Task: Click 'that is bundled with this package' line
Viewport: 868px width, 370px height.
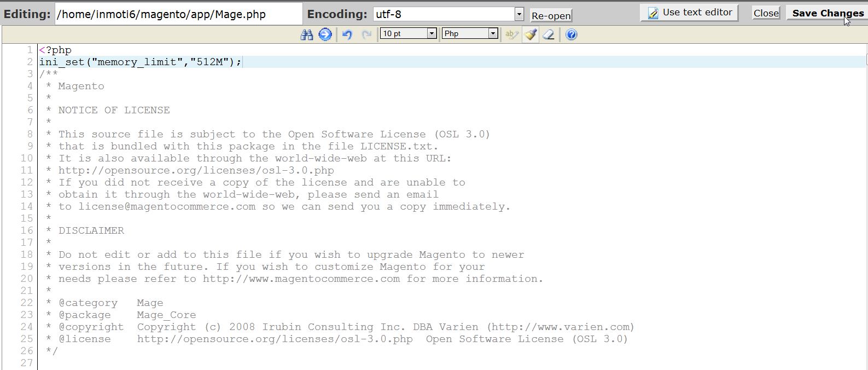Action: (x=242, y=146)
